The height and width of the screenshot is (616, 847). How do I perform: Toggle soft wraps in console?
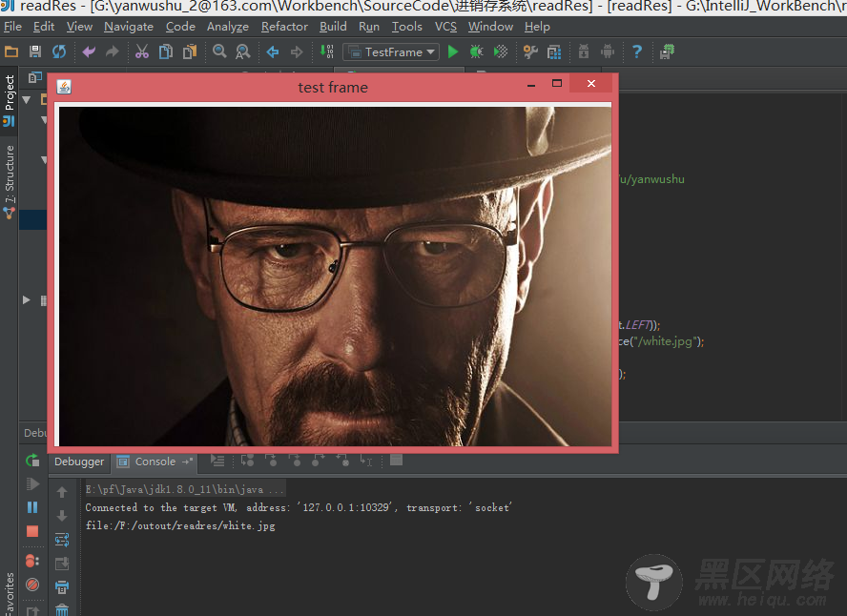pos(62,540)
